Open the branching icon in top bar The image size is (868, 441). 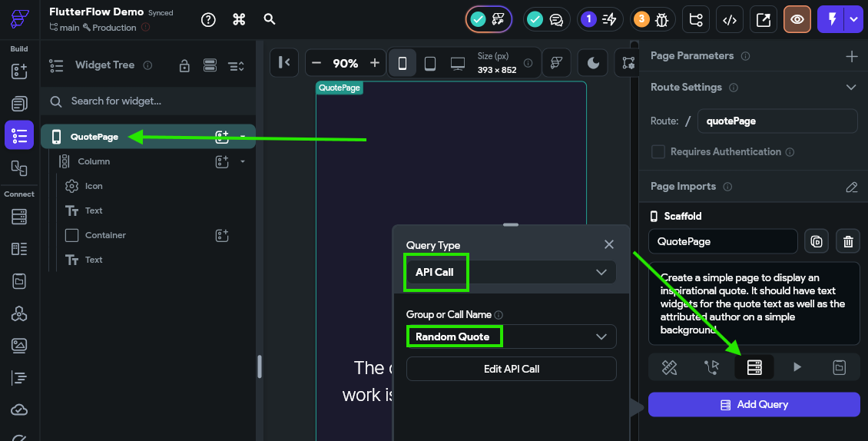696,19
